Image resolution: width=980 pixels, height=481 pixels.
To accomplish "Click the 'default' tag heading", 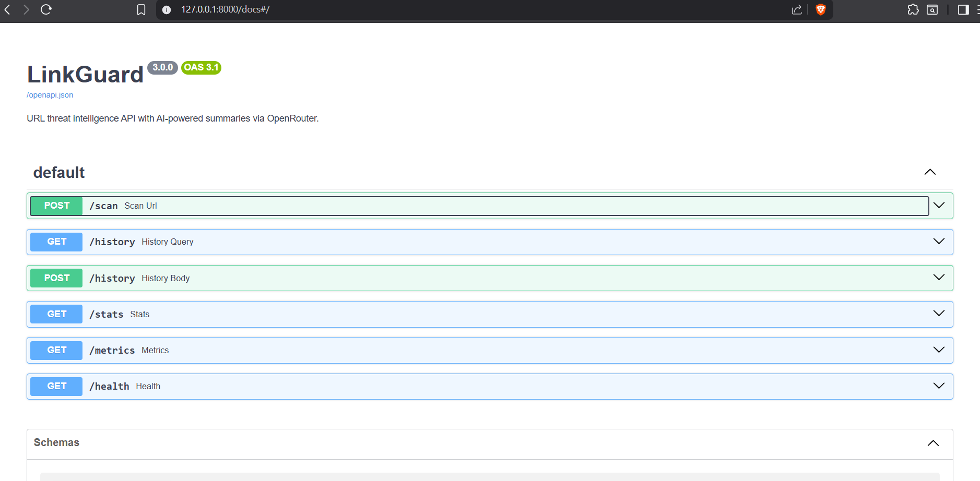I will [59, 173].
